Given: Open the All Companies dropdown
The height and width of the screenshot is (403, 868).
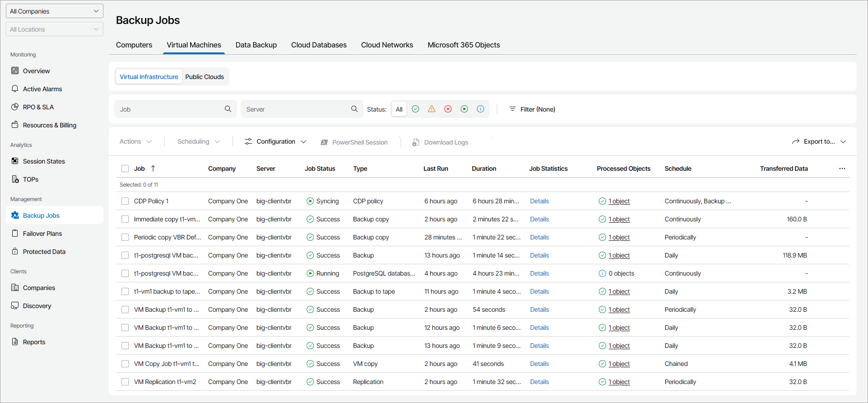Looking at the screenshot, I should pyautogui.click(x=54, y=11).
